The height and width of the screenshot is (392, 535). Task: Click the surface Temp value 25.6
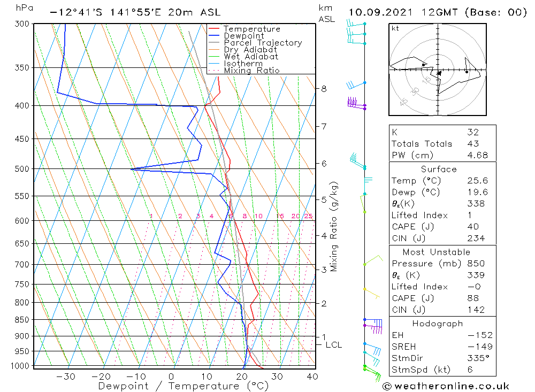click(477, 180)
